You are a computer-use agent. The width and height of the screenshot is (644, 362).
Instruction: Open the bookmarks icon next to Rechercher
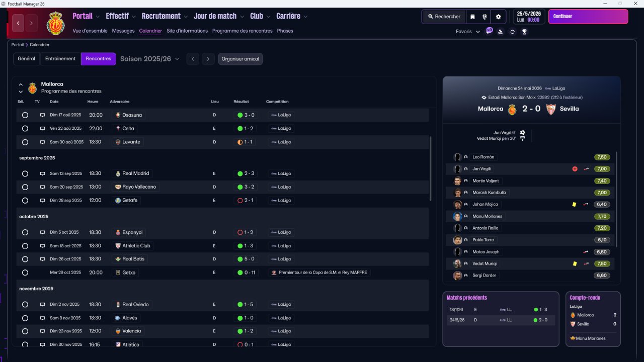click(472, 17)
